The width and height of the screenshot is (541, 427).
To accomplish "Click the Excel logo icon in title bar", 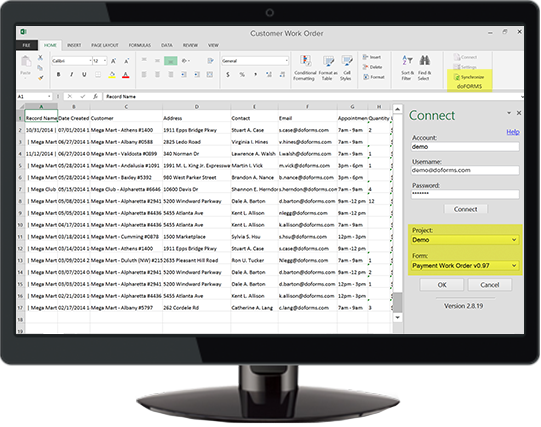I will 23,32.
